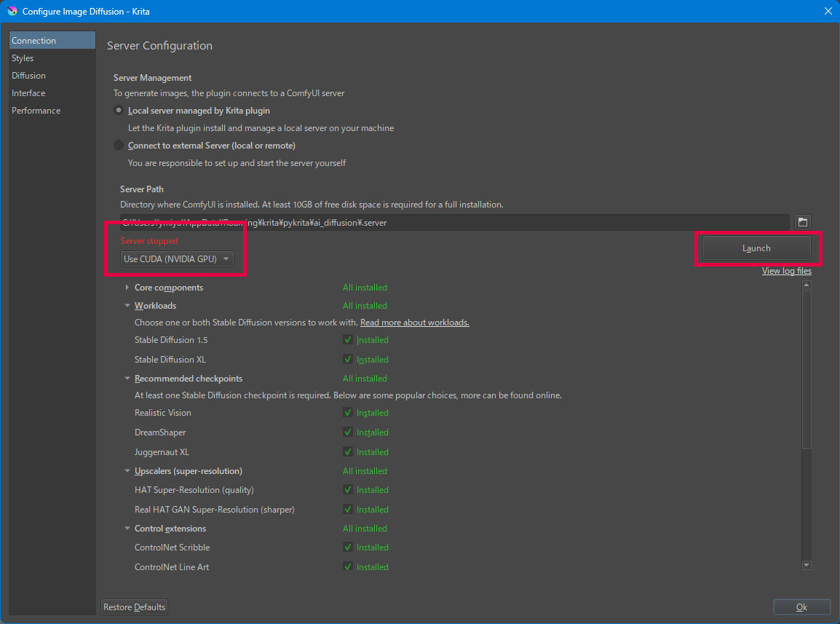This screenshot has width=840, height=624.
Task: Toggle ControlNet Scribble checkbox
Action: 348,547
